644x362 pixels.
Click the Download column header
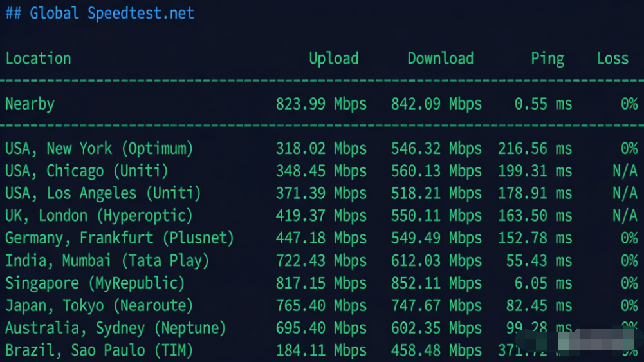pos(440,59)
